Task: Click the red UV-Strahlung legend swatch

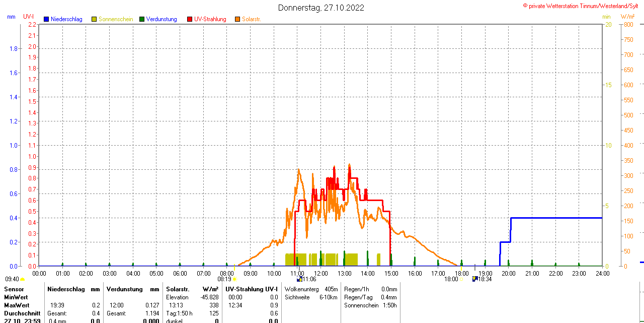Action: pos(190,19)
